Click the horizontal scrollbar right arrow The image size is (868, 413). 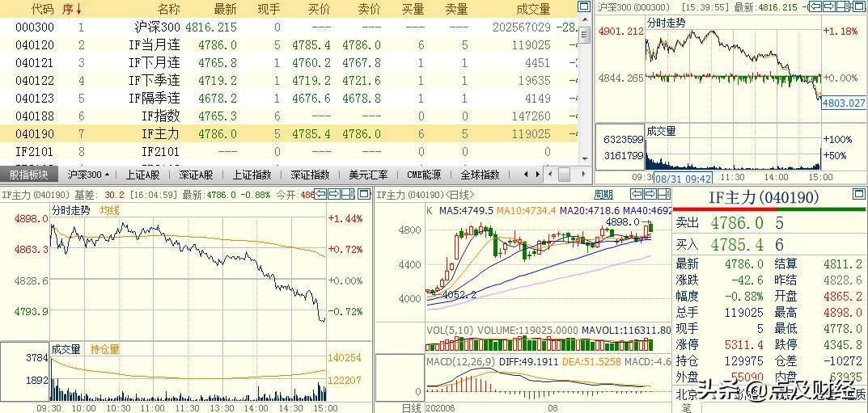coord(583,175)
